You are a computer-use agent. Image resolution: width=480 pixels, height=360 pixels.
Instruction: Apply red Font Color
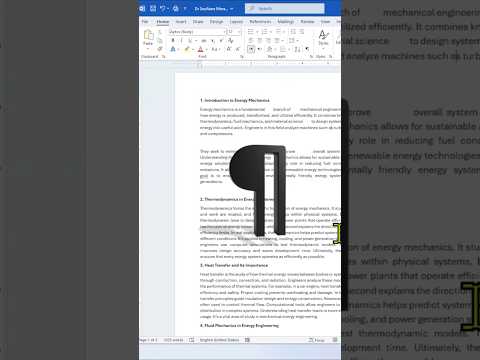pos(200,49)
